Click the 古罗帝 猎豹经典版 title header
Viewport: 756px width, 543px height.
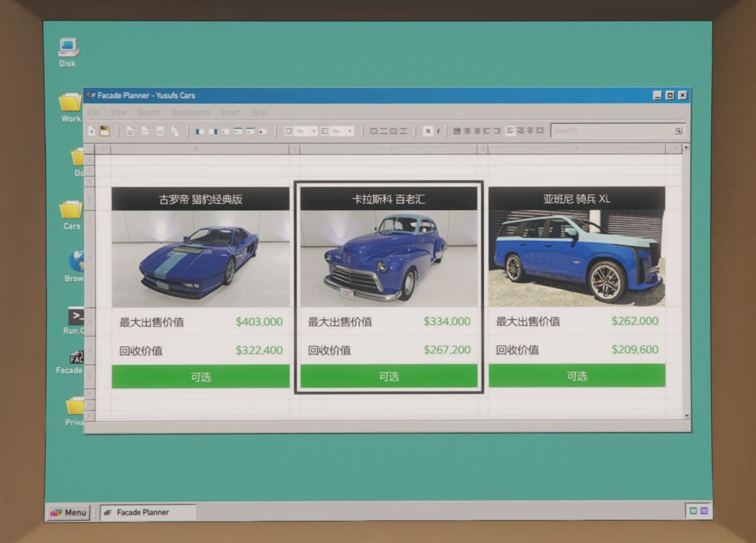pyautogui.click(x=201, y=199)
